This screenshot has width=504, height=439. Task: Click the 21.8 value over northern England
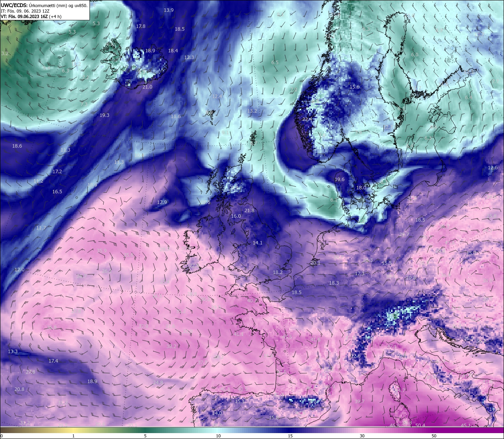(x=249, y=211)
